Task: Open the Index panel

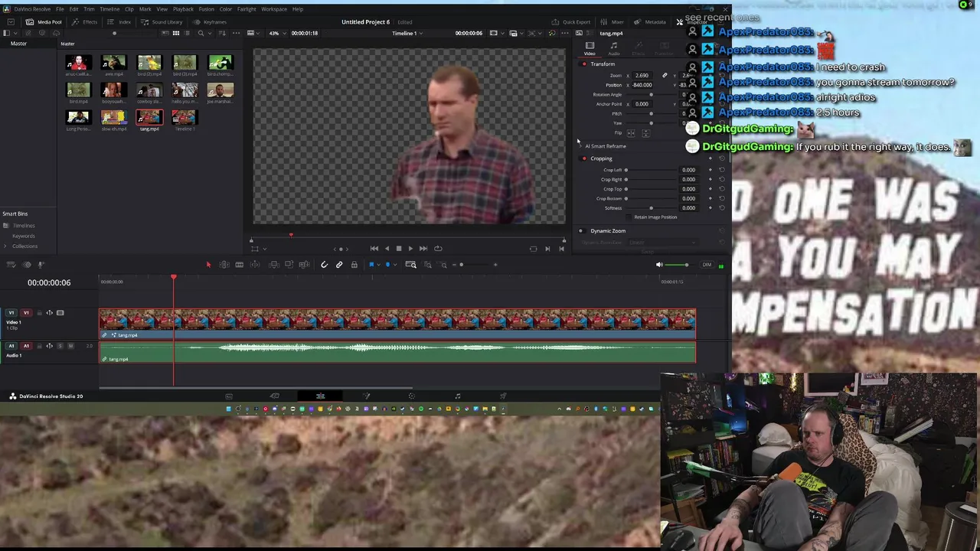Action: click(x=119, y=22)
